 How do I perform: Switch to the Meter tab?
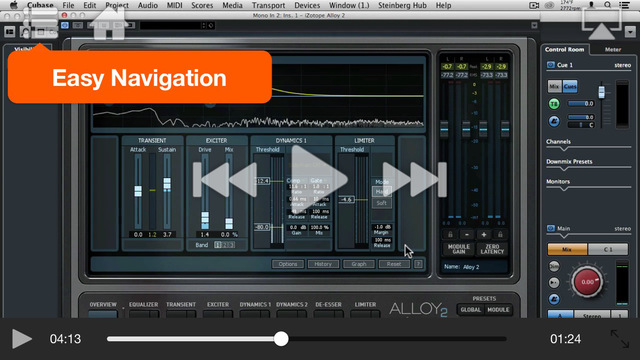(613, 49)
